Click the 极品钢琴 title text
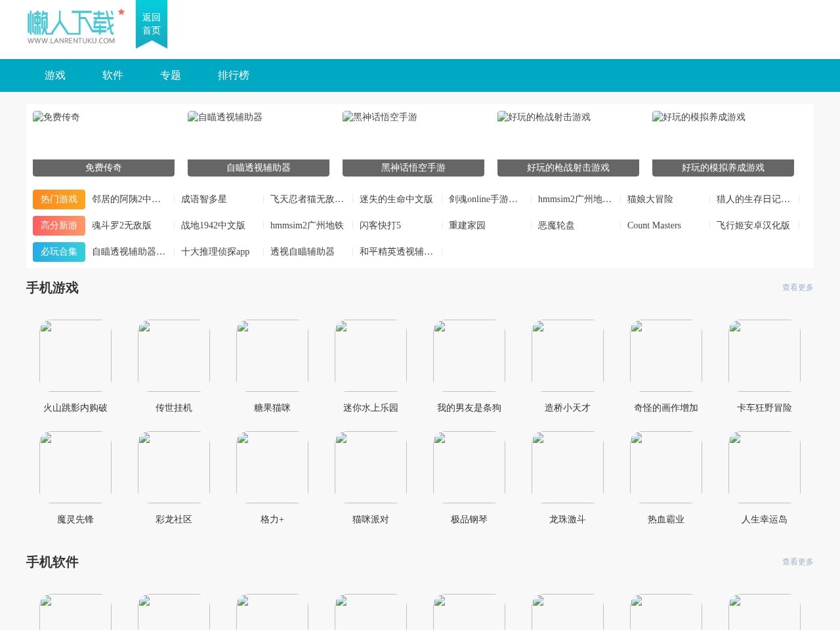The width and height of the screenshot is (840, 630). tap(469, 520)
